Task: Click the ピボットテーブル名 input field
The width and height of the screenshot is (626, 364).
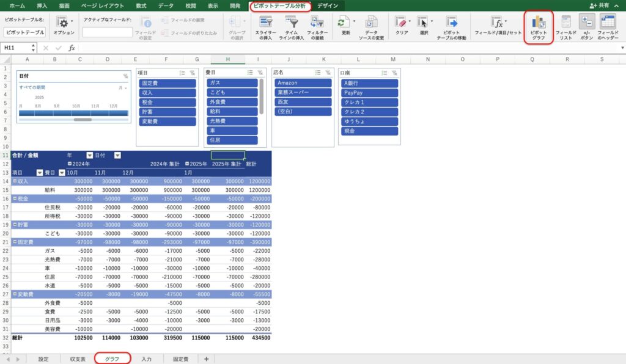Action: [24, 32]
